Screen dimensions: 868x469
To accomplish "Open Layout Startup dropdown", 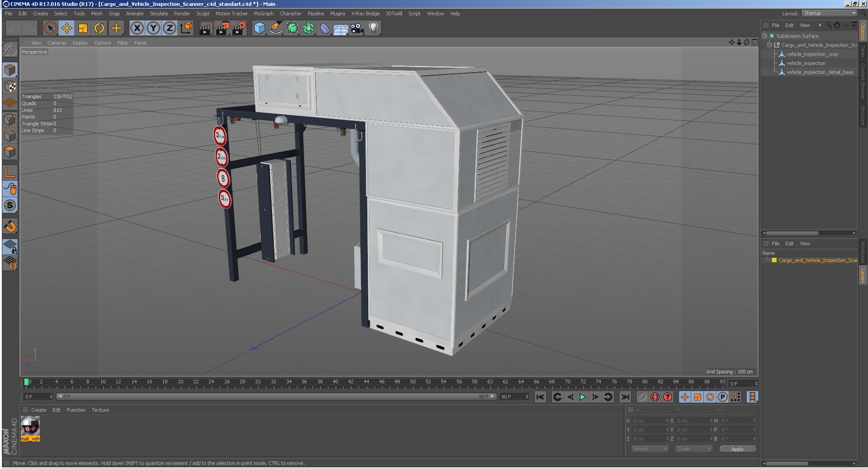I will click(x=829, y=14).
